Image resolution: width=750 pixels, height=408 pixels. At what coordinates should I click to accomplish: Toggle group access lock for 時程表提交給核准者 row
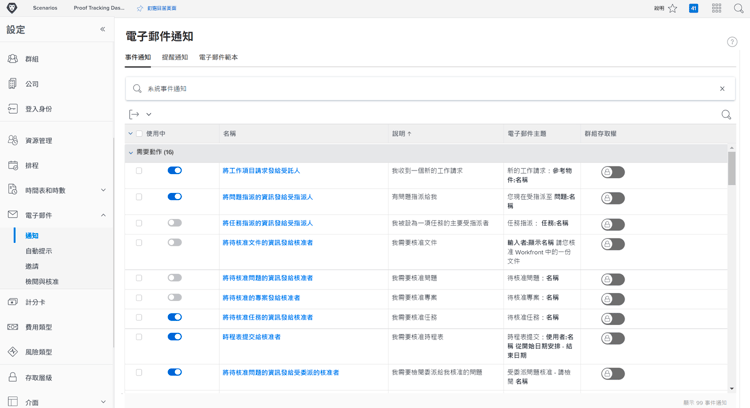[x=613, y=339]
